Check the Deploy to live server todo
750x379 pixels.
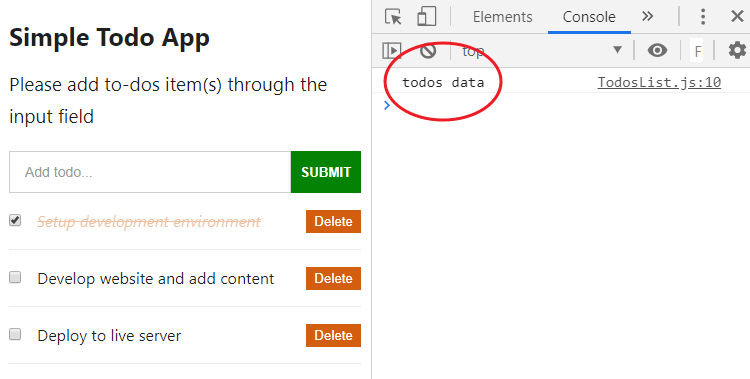click(15, 334)
